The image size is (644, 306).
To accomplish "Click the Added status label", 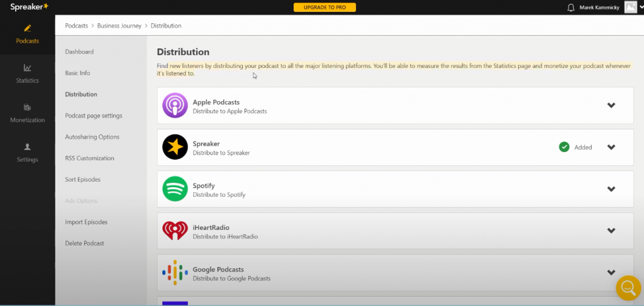I will click(x=583, y=147).
